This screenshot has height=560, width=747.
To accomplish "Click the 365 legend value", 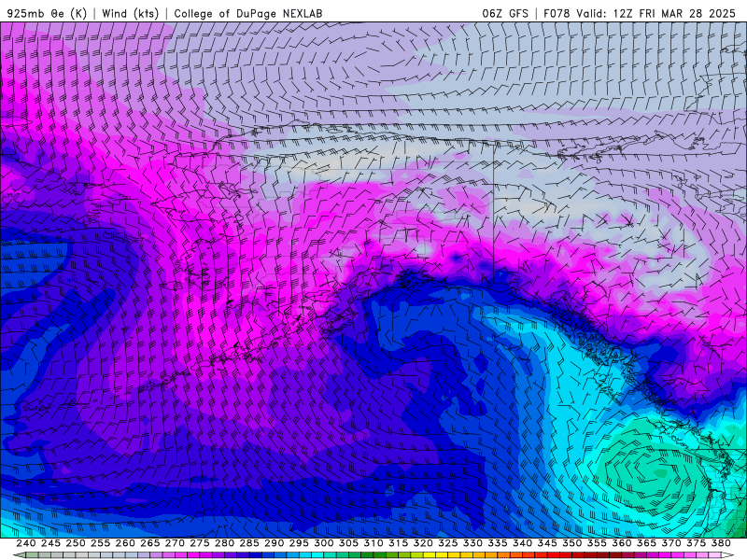I will click(646, 543).
